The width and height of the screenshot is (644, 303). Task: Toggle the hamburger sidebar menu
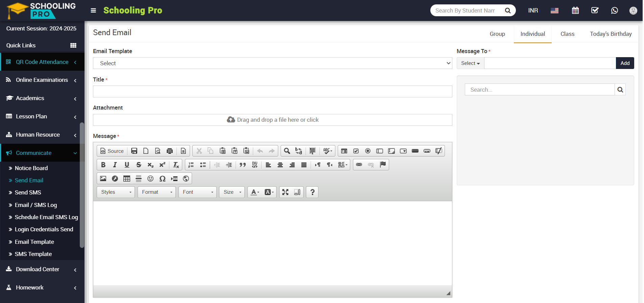(x=93, y=10)
